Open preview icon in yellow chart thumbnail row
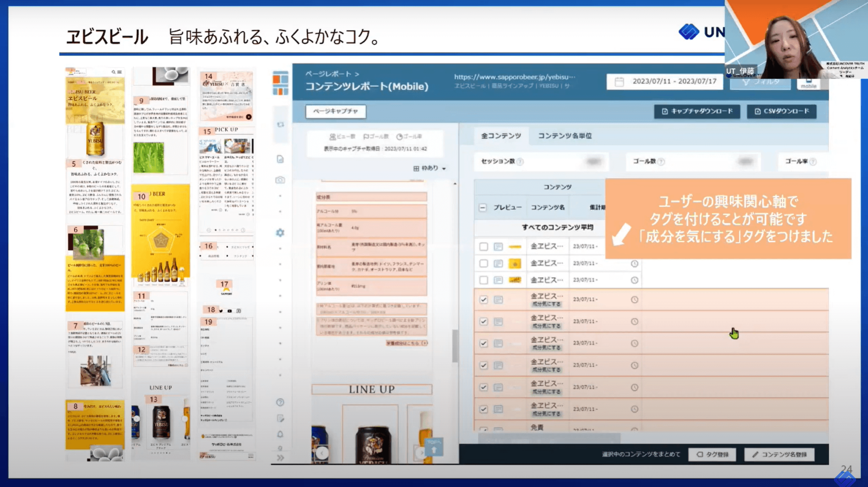 (498, 280)
